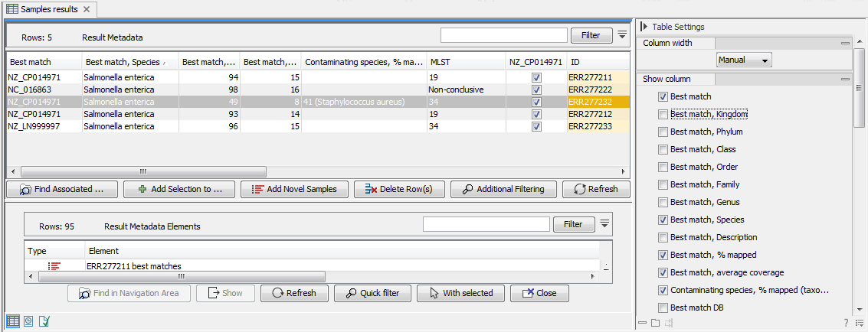Open the element info view icon

click(x=44, y=321)
